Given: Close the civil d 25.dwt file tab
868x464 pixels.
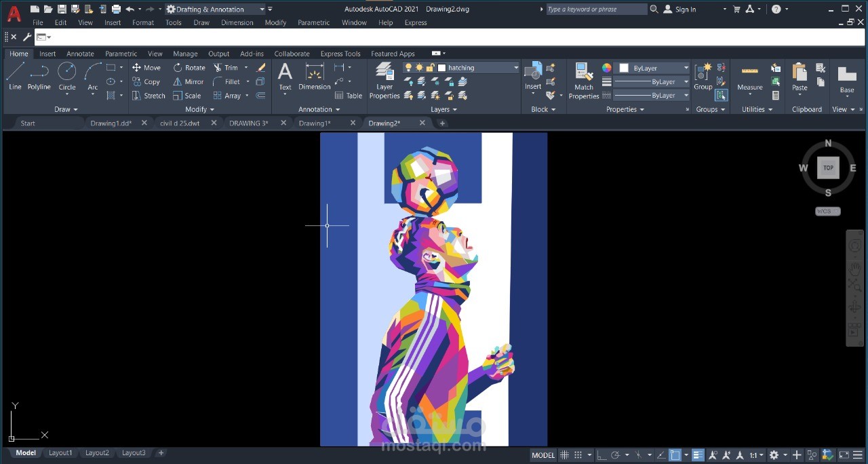Looking at the screenshot, I should (x=214, y=123).
